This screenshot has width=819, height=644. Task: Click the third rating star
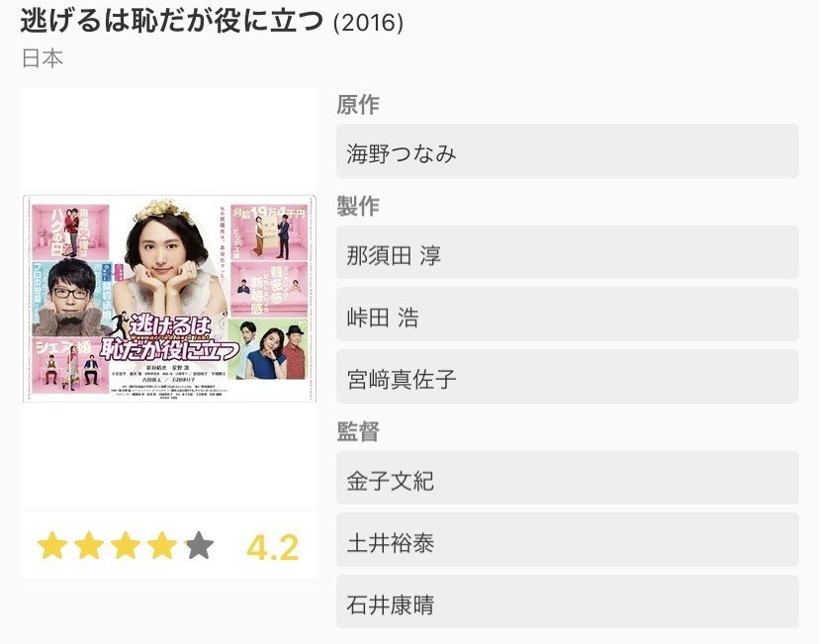pos(126,546)
